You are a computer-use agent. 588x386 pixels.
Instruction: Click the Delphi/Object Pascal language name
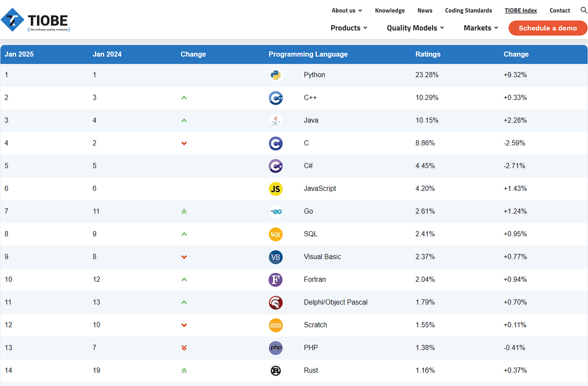coord(336,302)
